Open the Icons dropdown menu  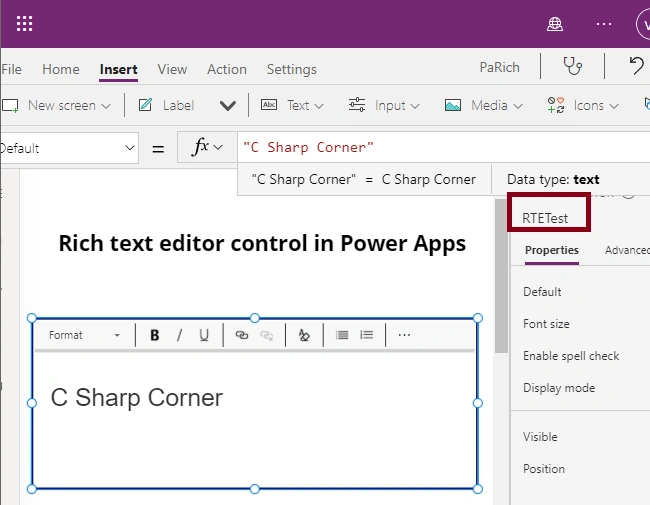[614, 106]
